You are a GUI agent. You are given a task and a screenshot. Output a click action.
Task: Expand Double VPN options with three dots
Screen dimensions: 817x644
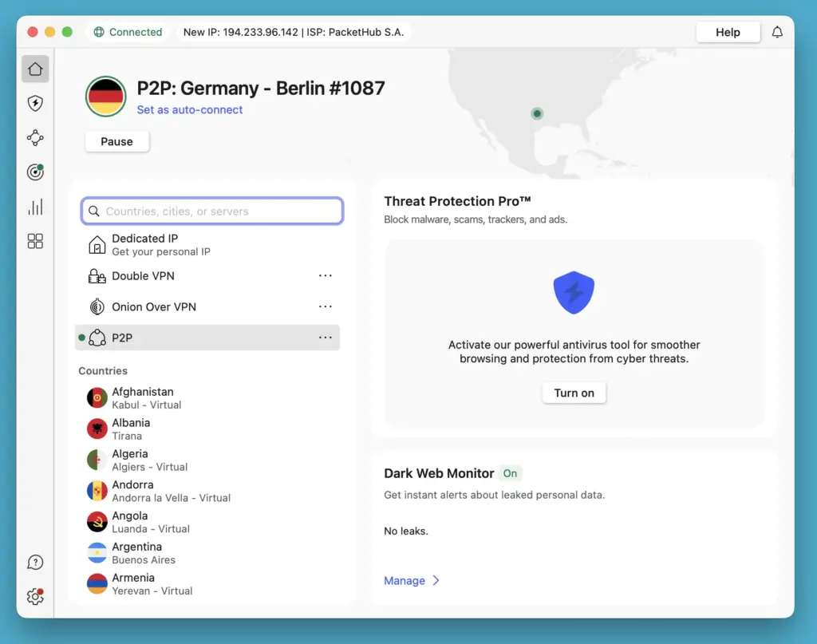click(x=325, y=276)
